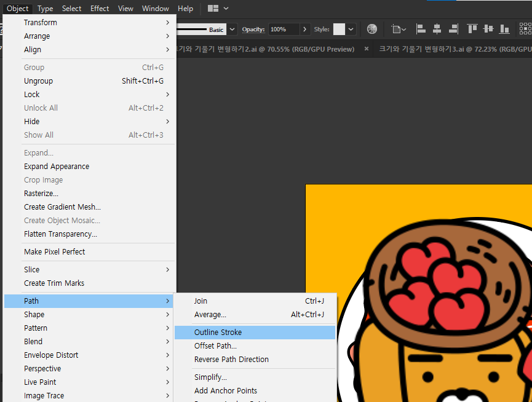Align objects horizontally left
532x402 pixels.
coord(421,29)
